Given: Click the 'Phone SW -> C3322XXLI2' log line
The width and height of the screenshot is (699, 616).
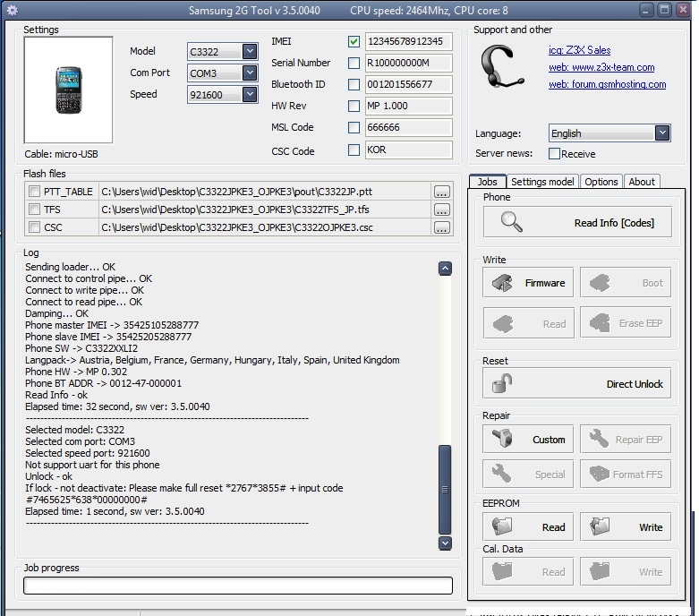Looking at the screenshot, I should (81, 348).
